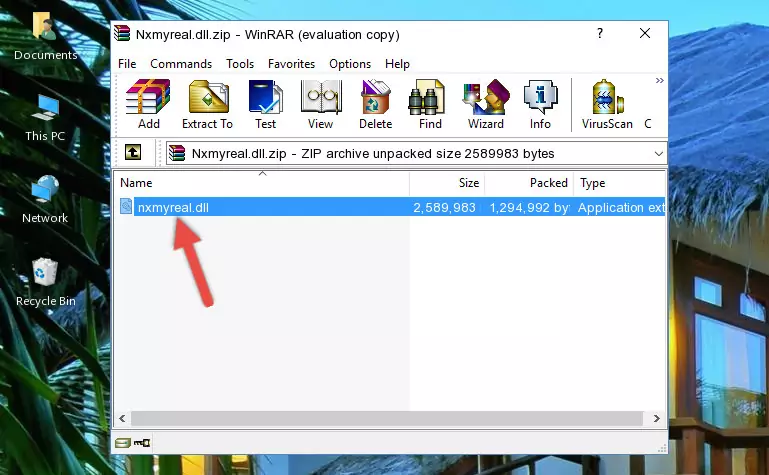This screenshot has width=769, height=475.
Task: Click the Extract To toolbar icon
Action: click(207, 104)
